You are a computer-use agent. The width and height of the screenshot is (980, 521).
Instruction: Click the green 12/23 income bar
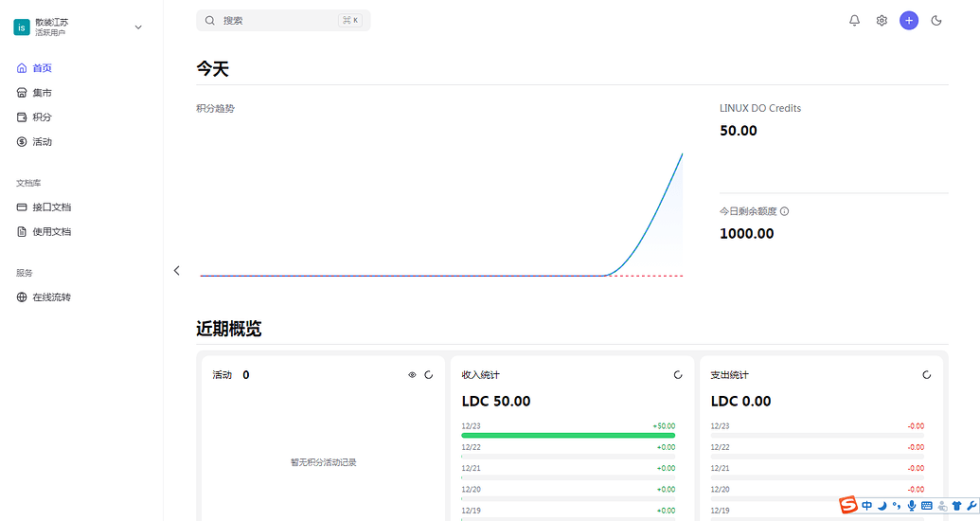[568, 436]
